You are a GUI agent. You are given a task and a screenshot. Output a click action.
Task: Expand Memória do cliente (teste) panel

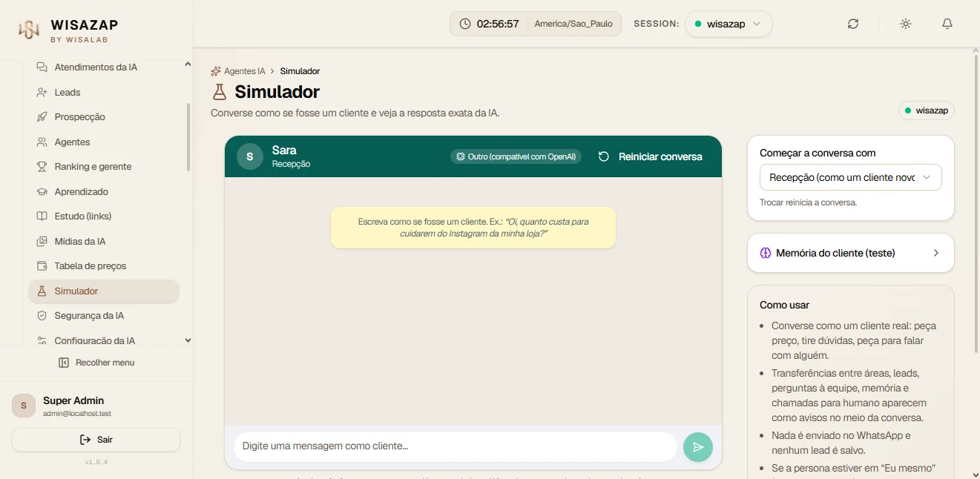[x=851, y=253]
